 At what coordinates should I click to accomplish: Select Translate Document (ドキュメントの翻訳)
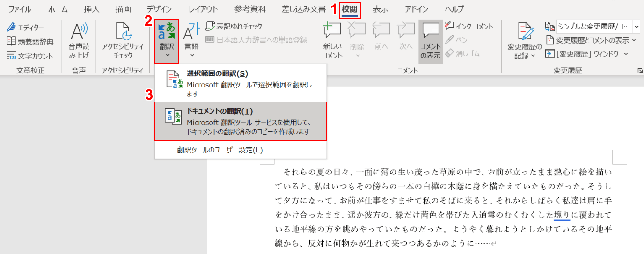[x=241, y=121]
